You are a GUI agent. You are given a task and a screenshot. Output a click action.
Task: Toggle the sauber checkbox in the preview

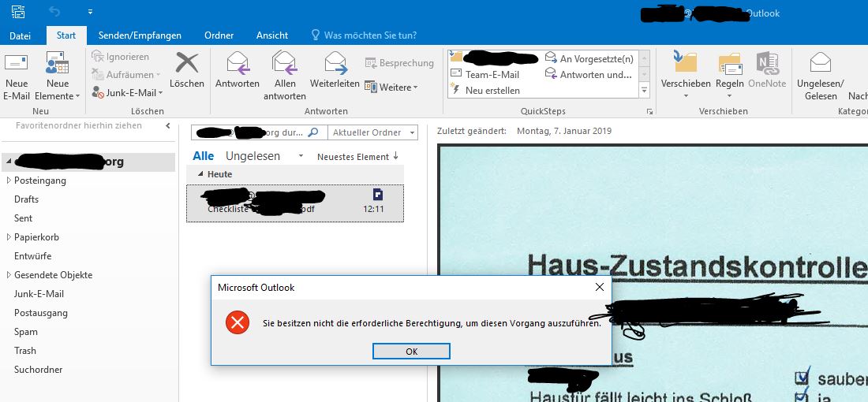tap(802, 377)
